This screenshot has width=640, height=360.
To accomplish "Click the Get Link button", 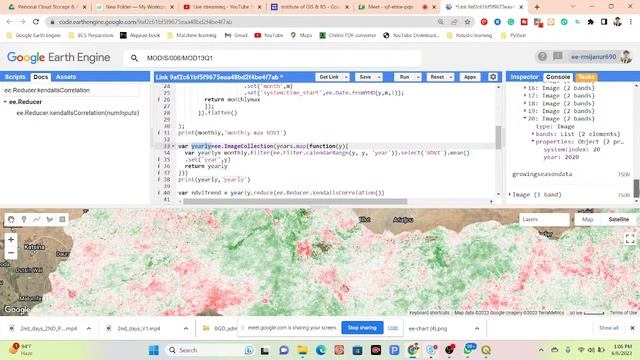I will [329, 77].
